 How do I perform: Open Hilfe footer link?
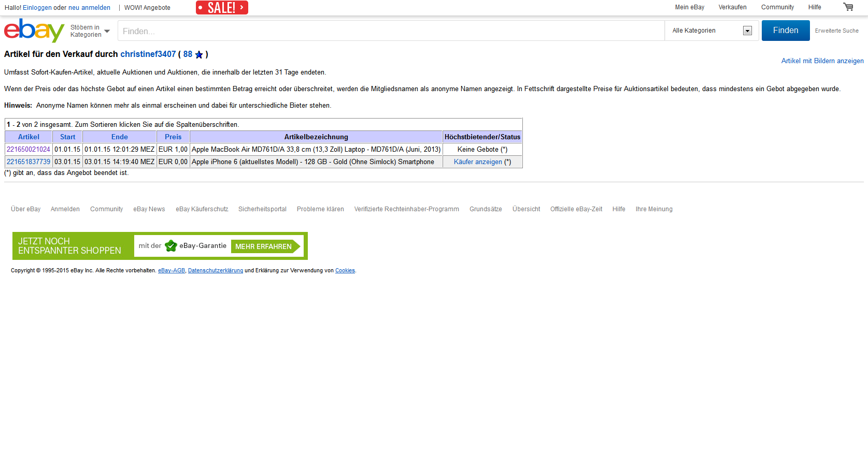[x=619, y=209]
